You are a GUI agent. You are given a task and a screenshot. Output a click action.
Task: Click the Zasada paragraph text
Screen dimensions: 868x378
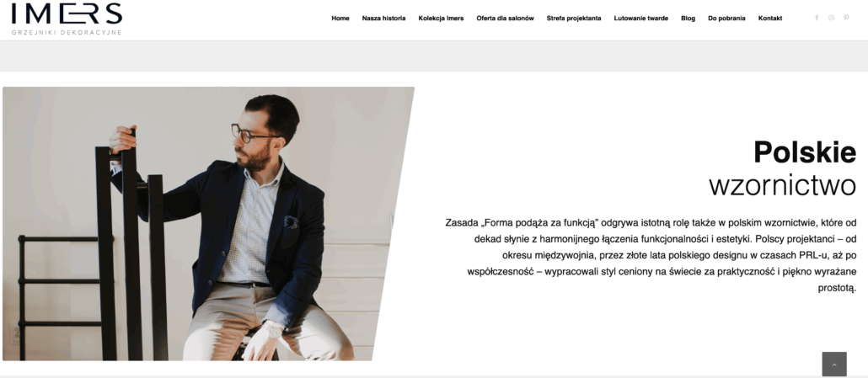point(651,255)
